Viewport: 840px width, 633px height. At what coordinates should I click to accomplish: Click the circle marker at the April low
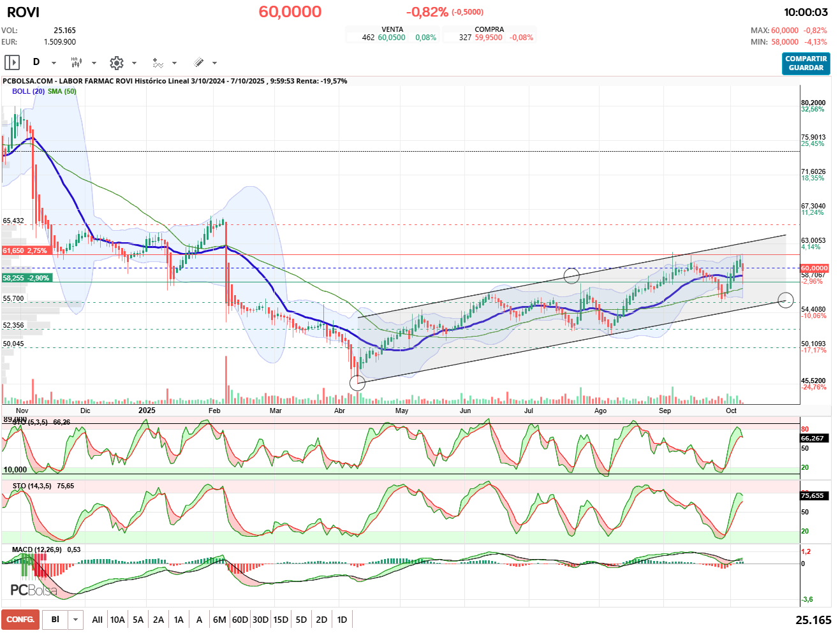[x=358, y=383]
